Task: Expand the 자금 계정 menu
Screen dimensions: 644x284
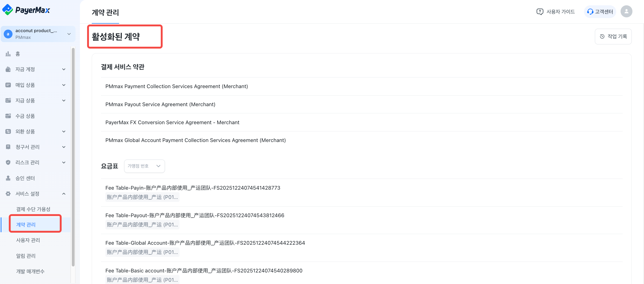Action: [64, 69]
